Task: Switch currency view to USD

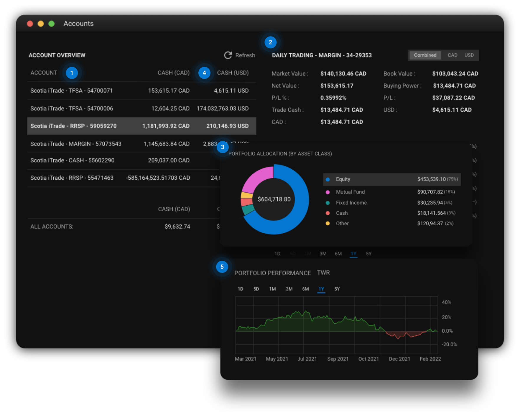Action: pyautogui.click(x=469, y=55)
